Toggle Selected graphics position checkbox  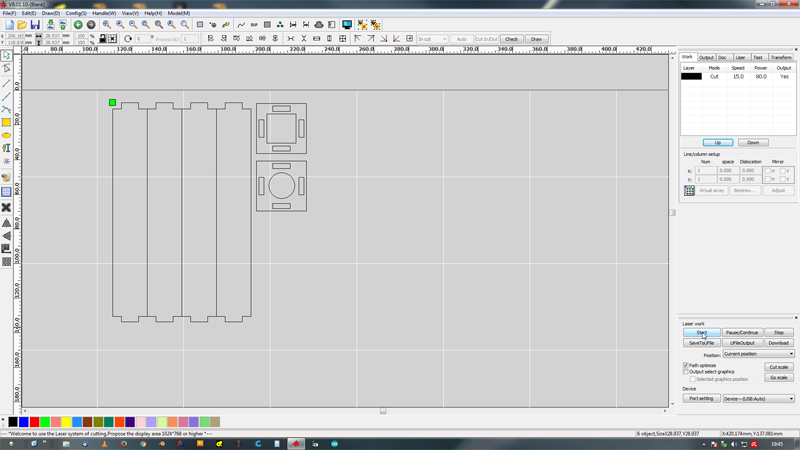click(693, 379)
